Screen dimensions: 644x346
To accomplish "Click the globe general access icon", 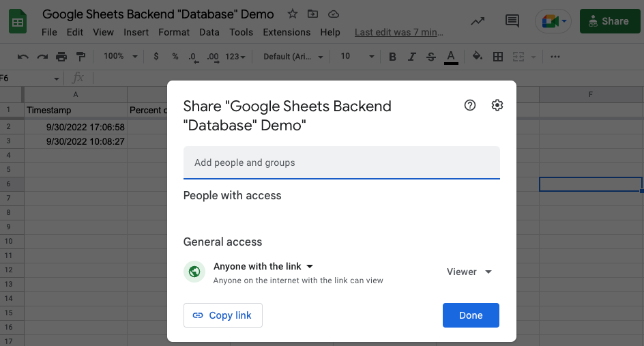I will [x=194, y=272].
